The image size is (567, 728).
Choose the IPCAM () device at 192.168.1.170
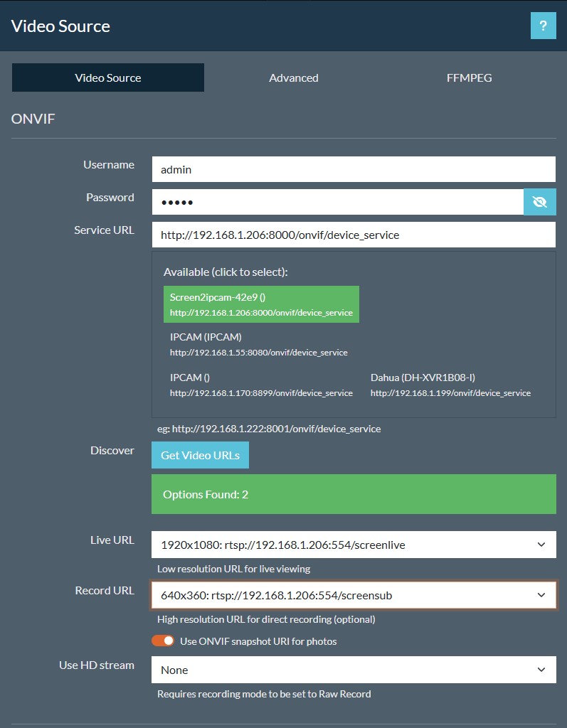tap(261, 385)
